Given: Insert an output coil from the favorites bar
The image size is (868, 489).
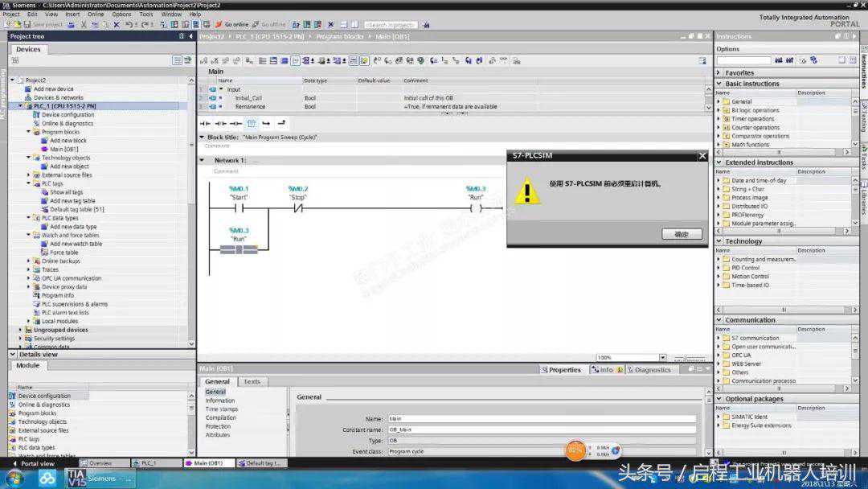Looking at the screenshot, I should point(235,123).
